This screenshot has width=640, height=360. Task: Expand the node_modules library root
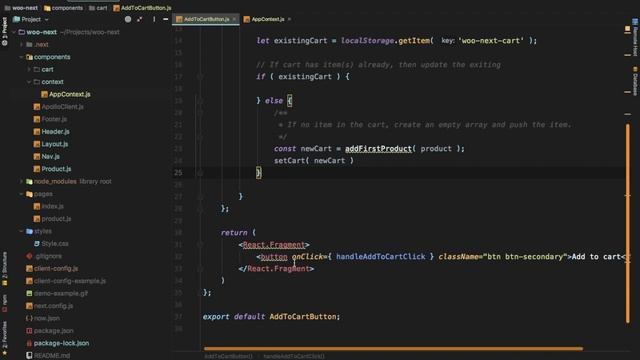(22, 181)
